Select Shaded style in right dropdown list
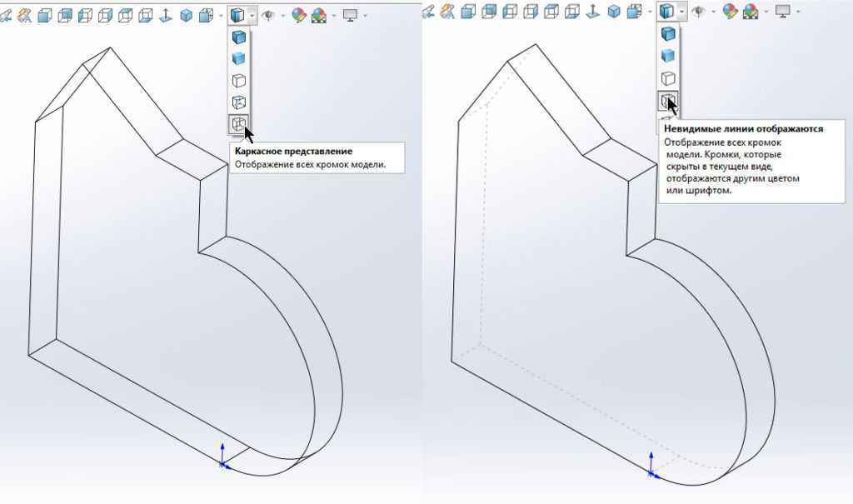This screenshot has height=504, width=853. [x=668, y=56]
